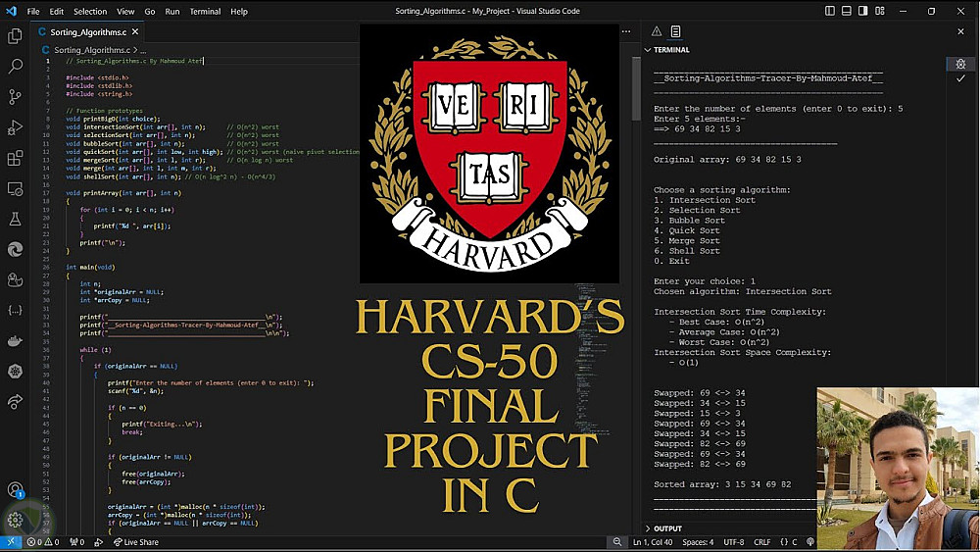Collapse the TERMINAL section
Screen dimensions: 980x552
(667, 49)
